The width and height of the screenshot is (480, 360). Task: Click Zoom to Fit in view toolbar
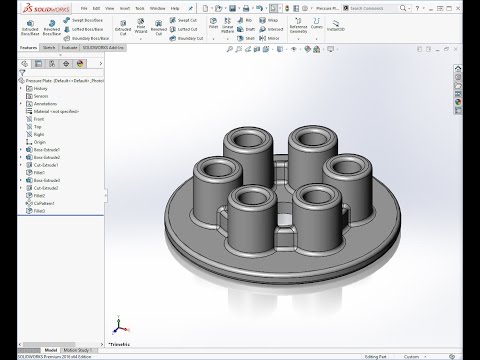(230, 49)
